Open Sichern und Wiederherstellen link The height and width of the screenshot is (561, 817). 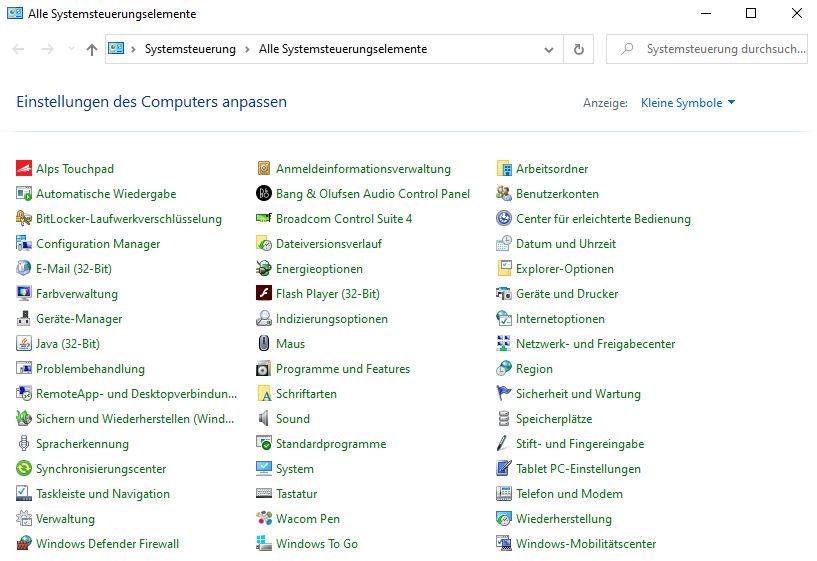[x=135, y=419]
